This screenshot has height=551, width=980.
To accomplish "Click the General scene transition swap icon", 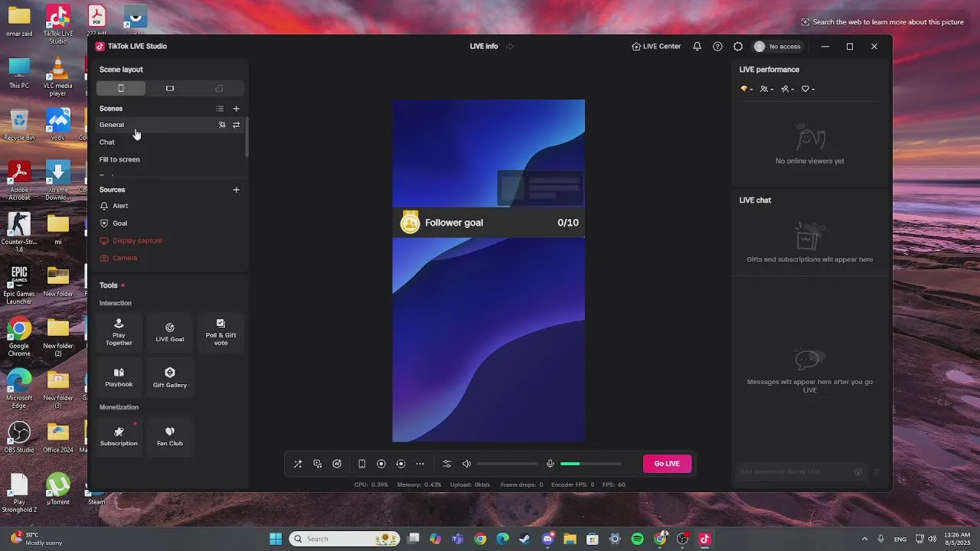I will pyautogui.click(x=237, y=125).
